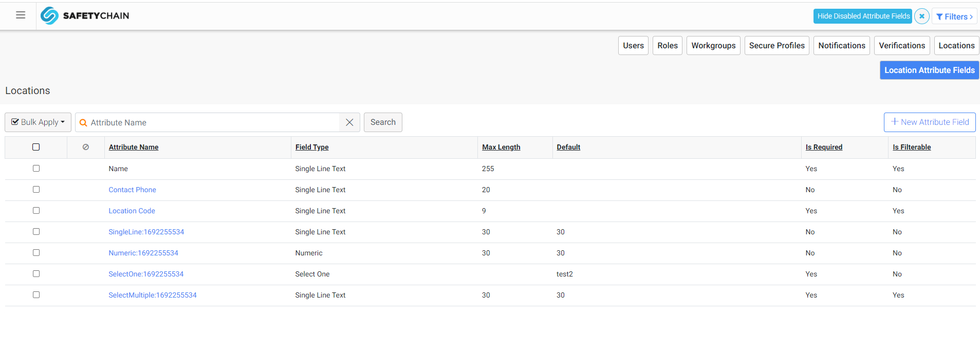Viewport: 980px width, 351px height.
Task: Clear the filter with the X icon
Action: (922, 16)
